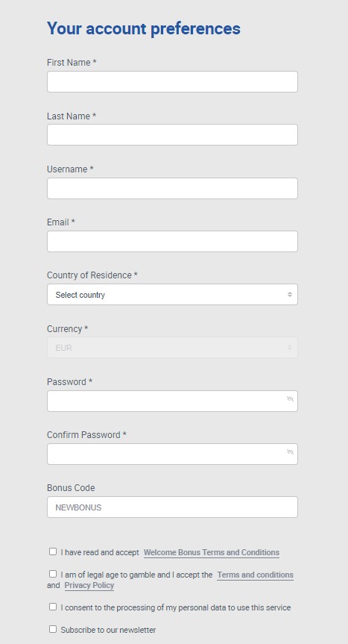Focus the Username text field

point(173,189)
